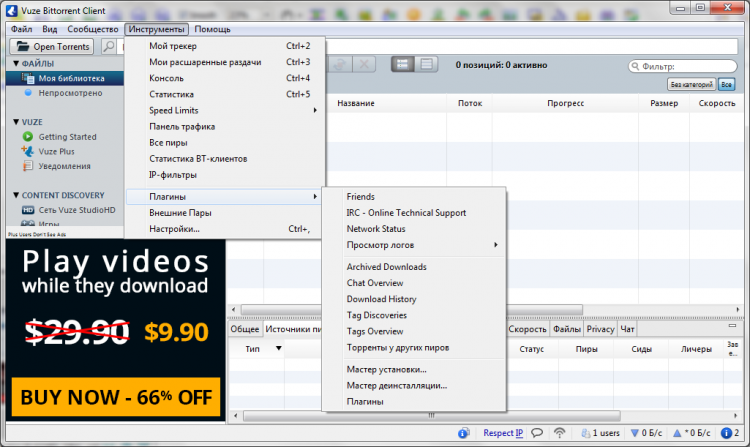Viewport: 750px width, 447px height.
Task: Click the BUY NOW - 66% OFF banner
Action: pos(116,397)
